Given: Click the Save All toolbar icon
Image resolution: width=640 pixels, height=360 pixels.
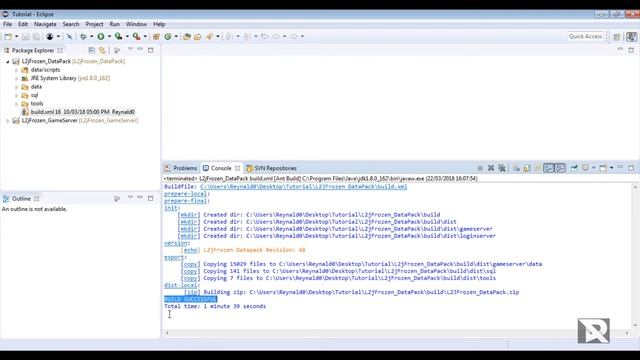Looking at the screenshot, I should 36,36.
